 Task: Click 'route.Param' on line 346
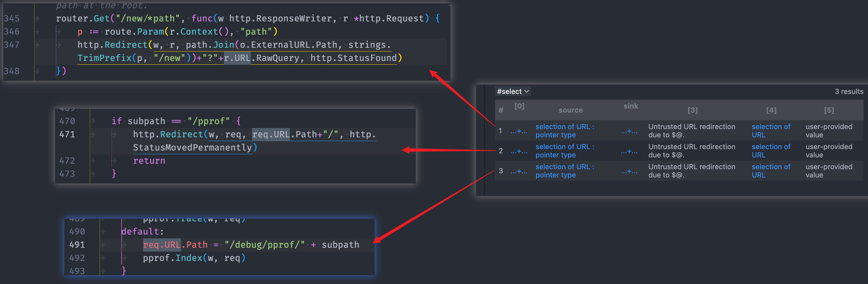pyautogui.click(x=134, y=32)
